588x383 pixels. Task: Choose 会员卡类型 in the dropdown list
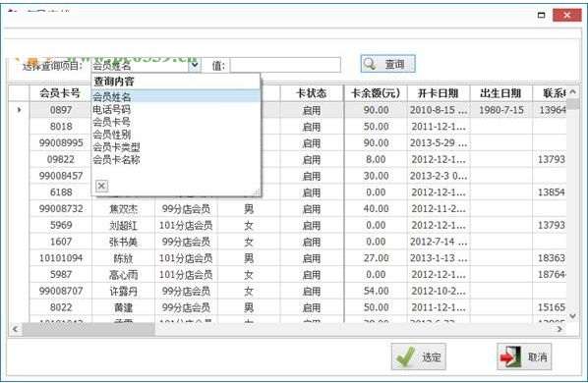coord(176,146)
